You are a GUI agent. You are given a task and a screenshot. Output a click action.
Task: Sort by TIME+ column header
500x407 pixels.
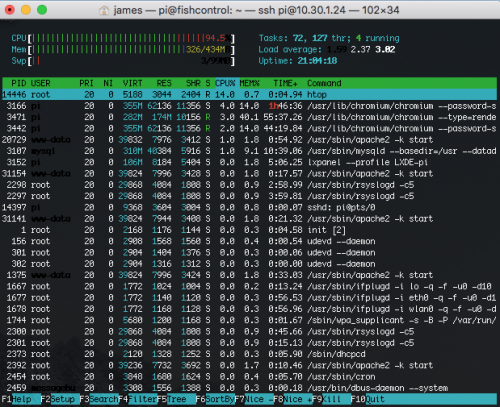coord(286,83)
